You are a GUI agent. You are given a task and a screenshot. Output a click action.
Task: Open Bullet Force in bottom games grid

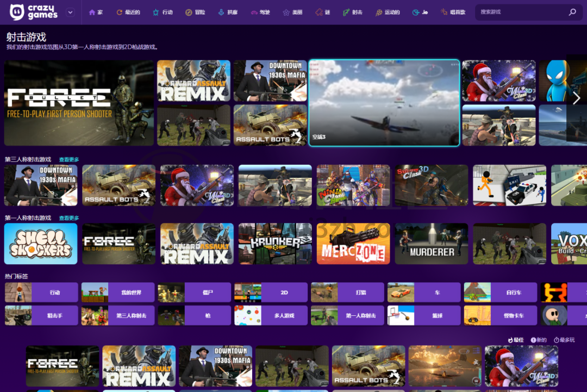click(x=63, y=366)
